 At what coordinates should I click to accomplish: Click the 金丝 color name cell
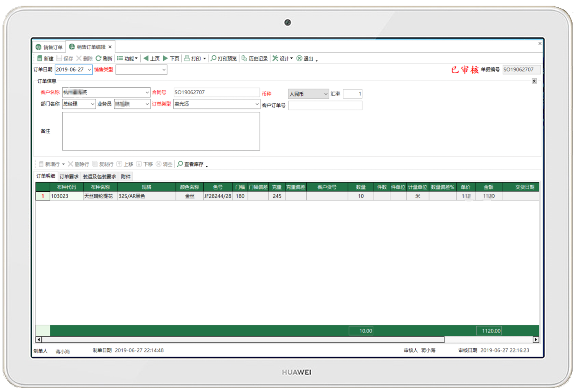[189, 196]
